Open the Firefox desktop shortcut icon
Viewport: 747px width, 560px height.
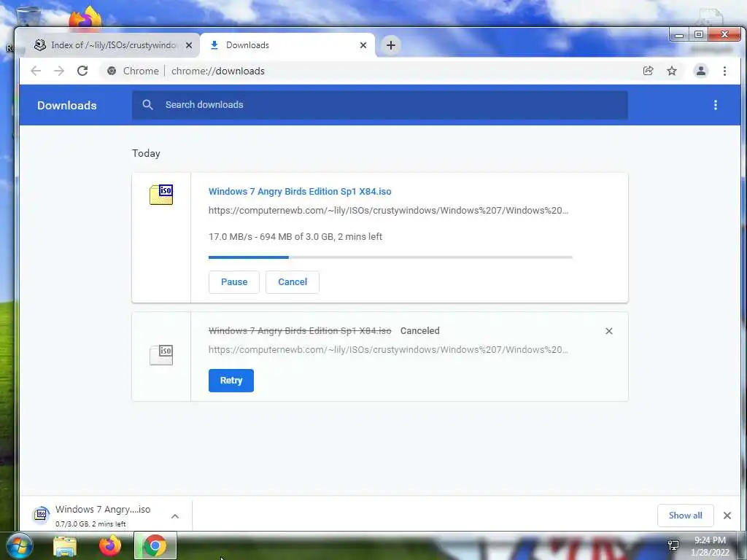[x=85, y=17]
